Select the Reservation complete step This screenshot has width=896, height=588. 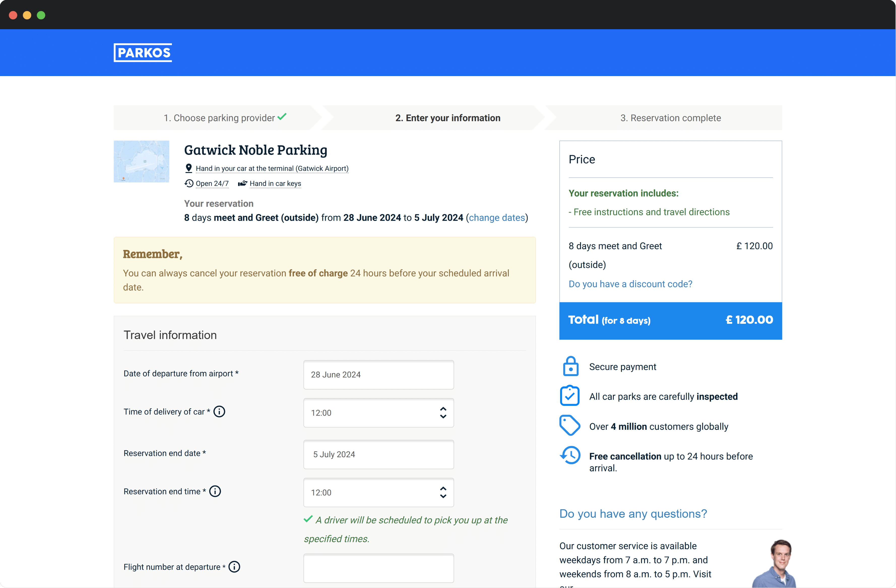click(x=670, y=117)
